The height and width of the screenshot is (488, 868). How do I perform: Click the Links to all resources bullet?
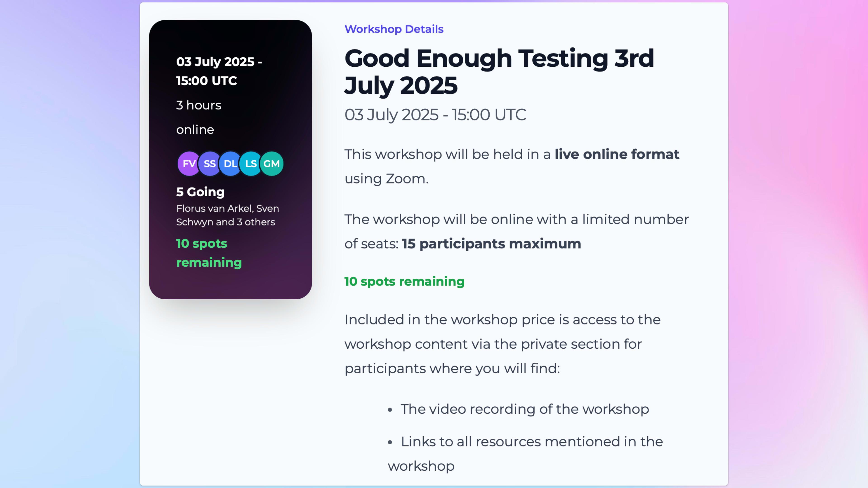[x=525, y=454]
